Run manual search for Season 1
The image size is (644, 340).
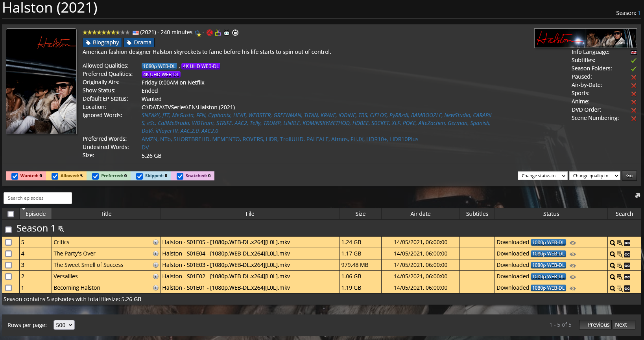point(61,229)
